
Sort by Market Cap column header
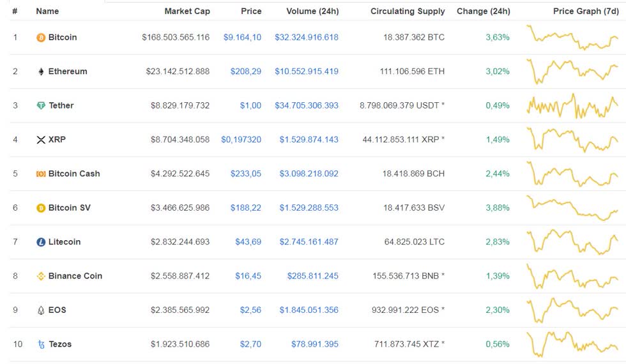[x=187, y=11]
